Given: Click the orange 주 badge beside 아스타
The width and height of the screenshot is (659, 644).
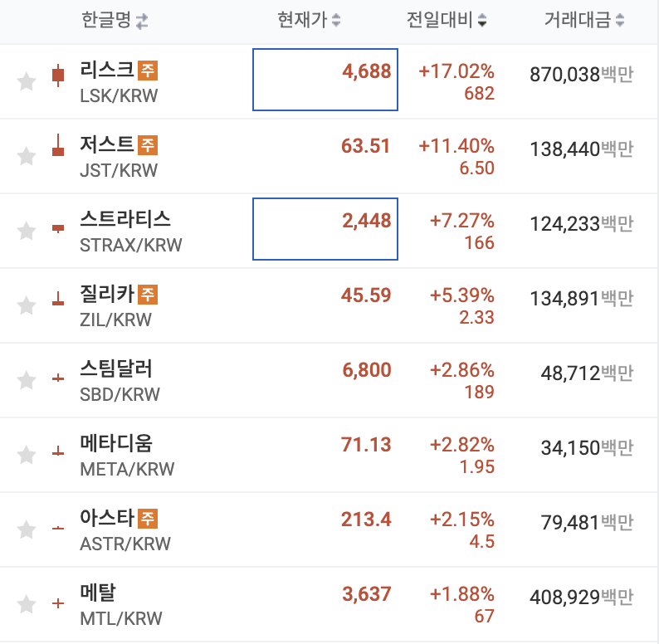Looking at the screenshot, I should [148, 519].
